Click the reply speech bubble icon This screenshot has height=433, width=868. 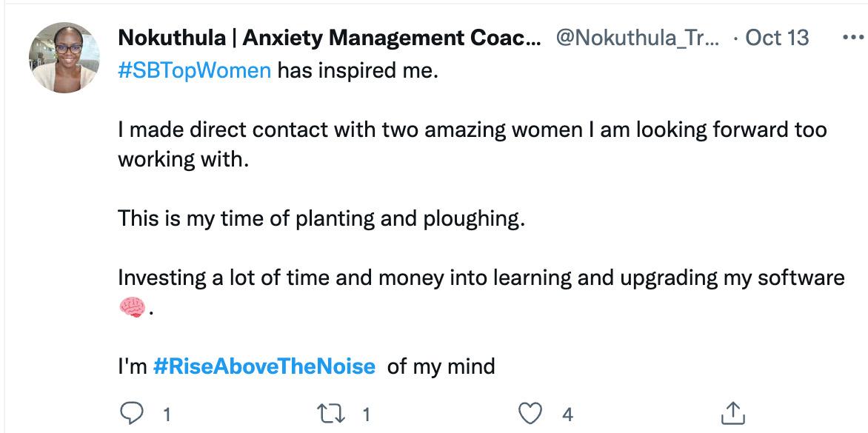[x=130, y=414]
